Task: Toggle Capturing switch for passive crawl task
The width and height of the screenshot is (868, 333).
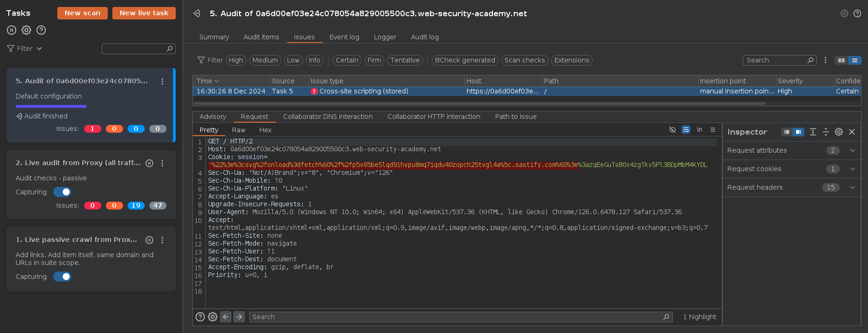Action: tap(62, 277)
